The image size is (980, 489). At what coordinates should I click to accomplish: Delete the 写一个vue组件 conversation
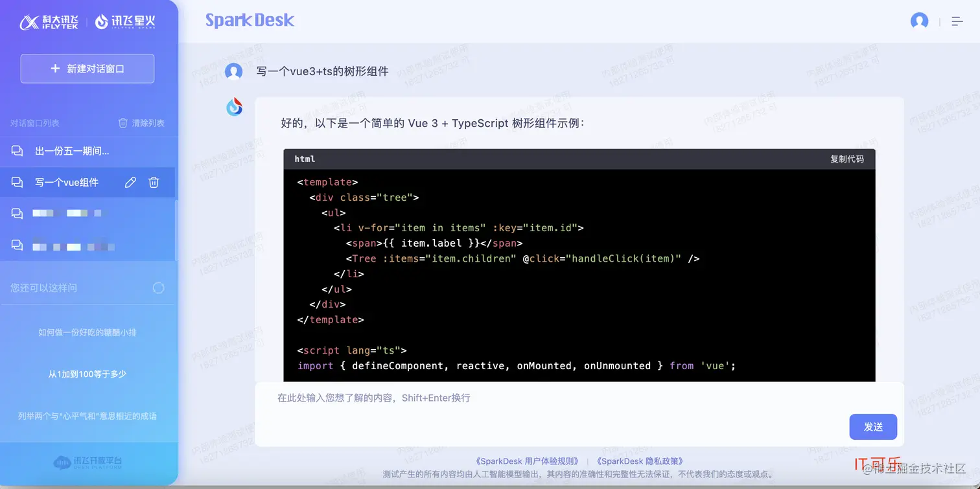[154, 183]
